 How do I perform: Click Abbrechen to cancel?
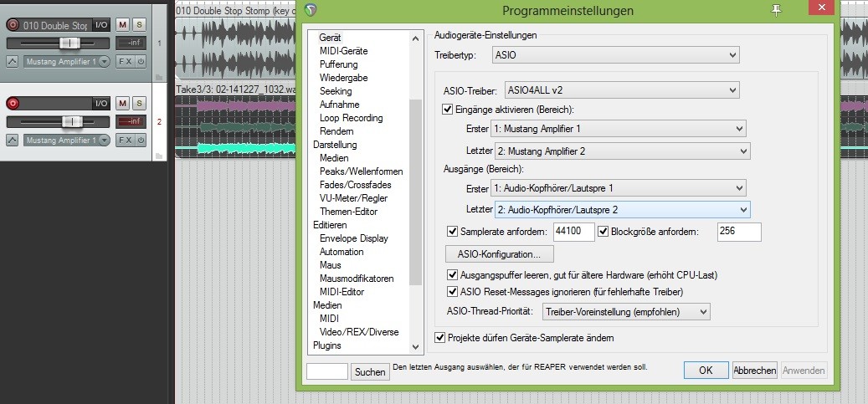(x=754, y=371)
